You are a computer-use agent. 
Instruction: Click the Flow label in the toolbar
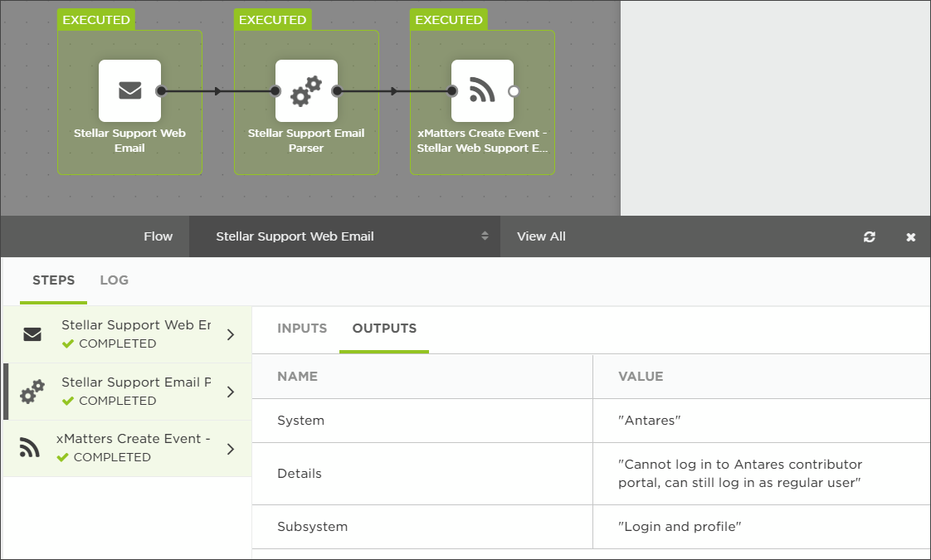158,236
